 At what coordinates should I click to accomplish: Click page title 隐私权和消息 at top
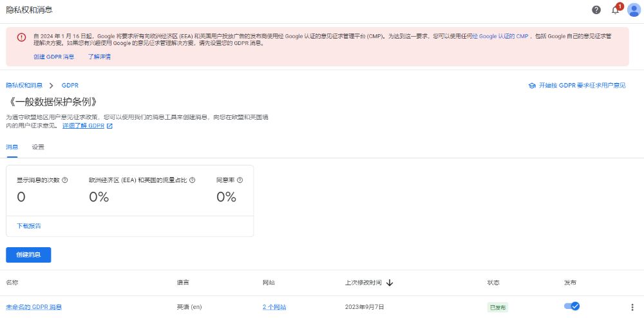click(x=29, y=10)
